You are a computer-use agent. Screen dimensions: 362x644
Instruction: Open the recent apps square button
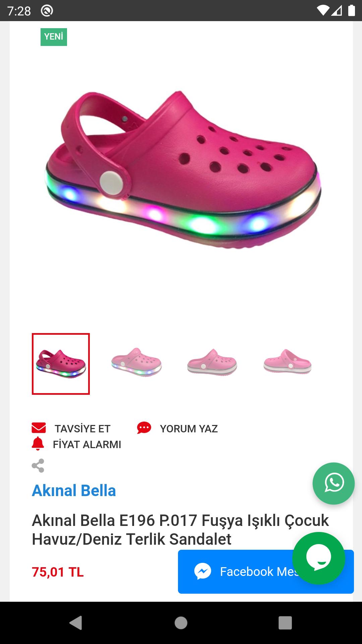pyautogui.click(x=285, y=623)
